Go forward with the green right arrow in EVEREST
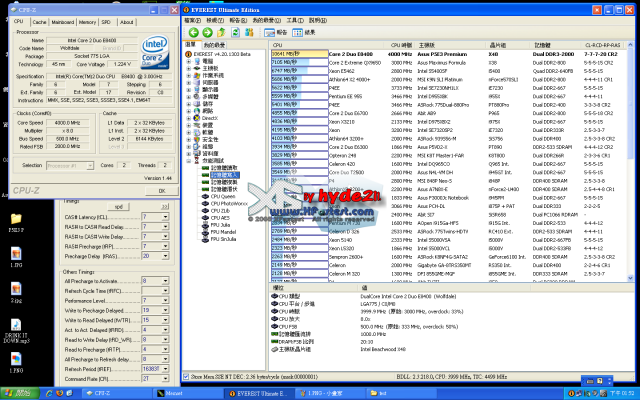 [207, 32]
